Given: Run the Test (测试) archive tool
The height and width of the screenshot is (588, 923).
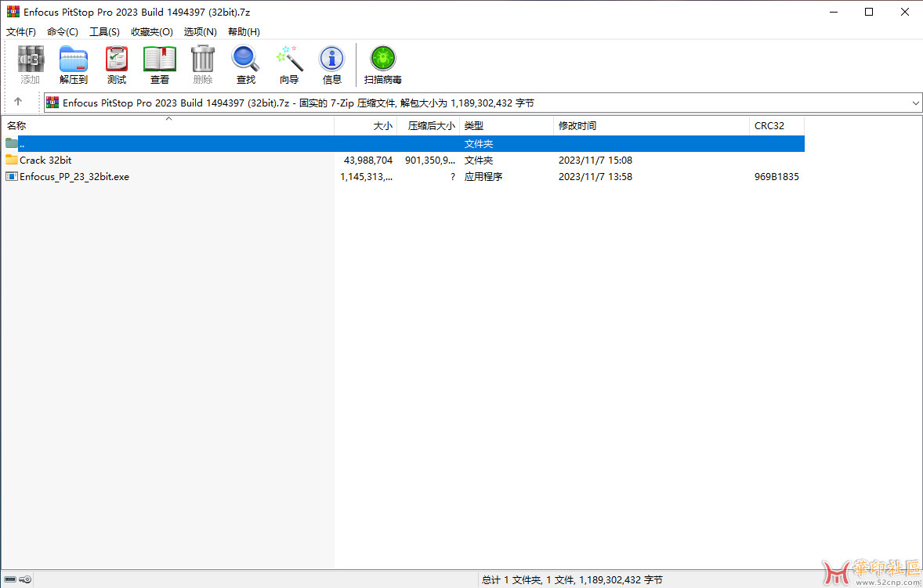Looking at the screenshot, I should point(117,65).
